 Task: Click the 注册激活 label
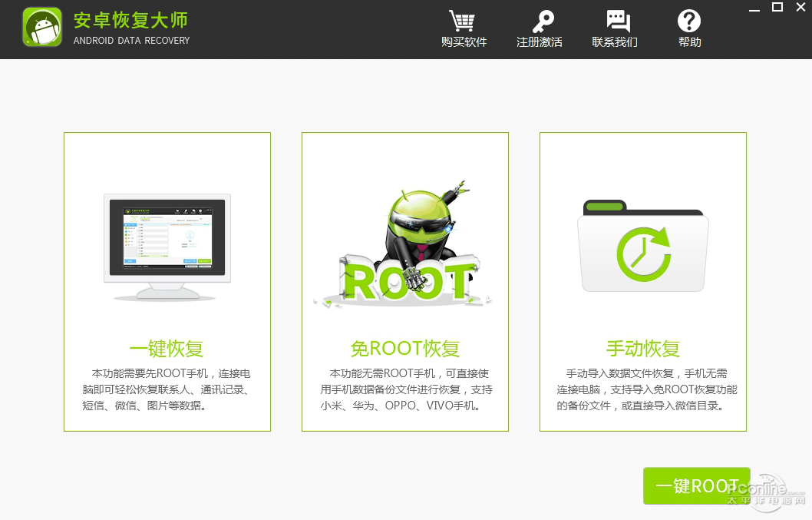[539, 42]
